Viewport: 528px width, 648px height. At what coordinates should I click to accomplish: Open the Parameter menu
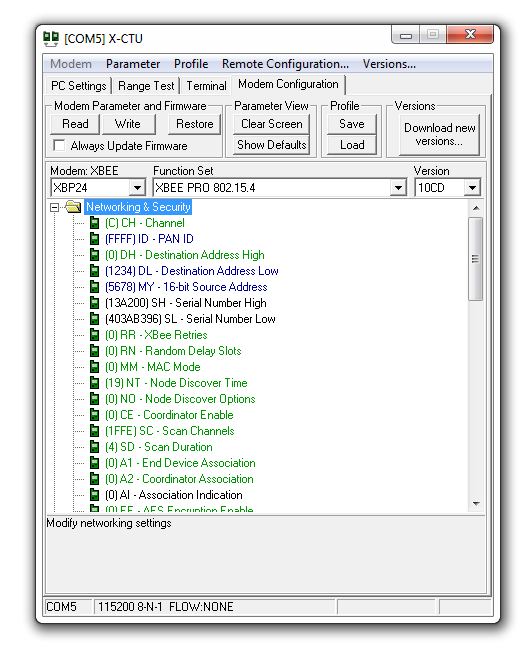(133, 64)
